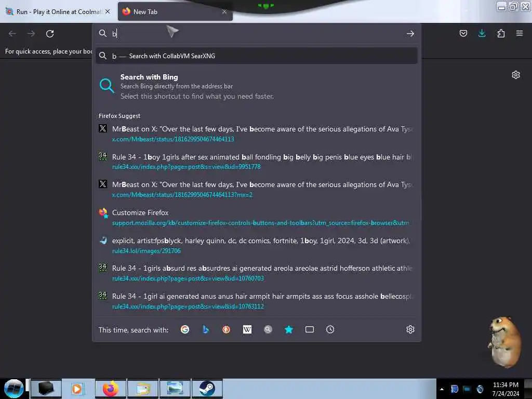Search open tabs using the tab icon
The width and height of the screenshot is (532, 399).
click(x=310, y=329)
